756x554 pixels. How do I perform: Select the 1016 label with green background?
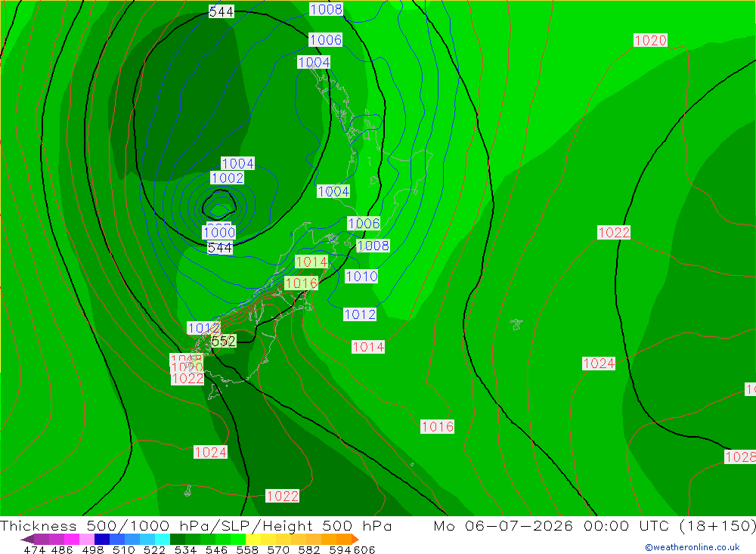coord(302,283)
